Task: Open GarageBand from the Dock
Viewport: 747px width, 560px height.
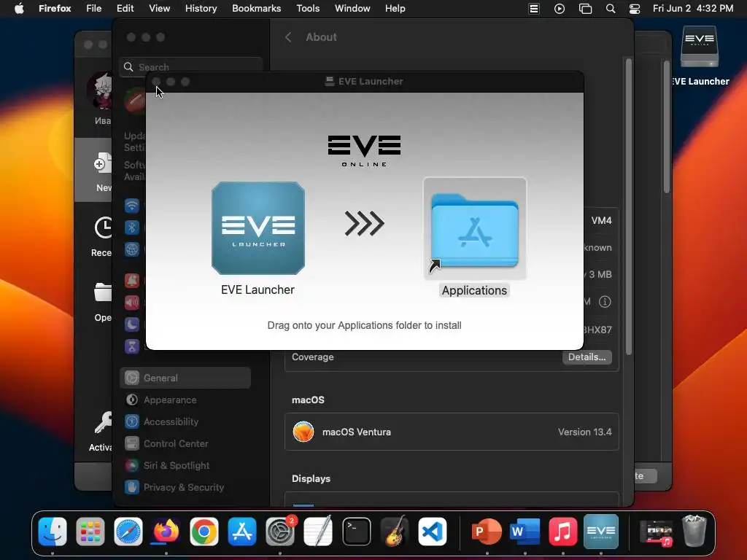Action: (x=395, y=532)
